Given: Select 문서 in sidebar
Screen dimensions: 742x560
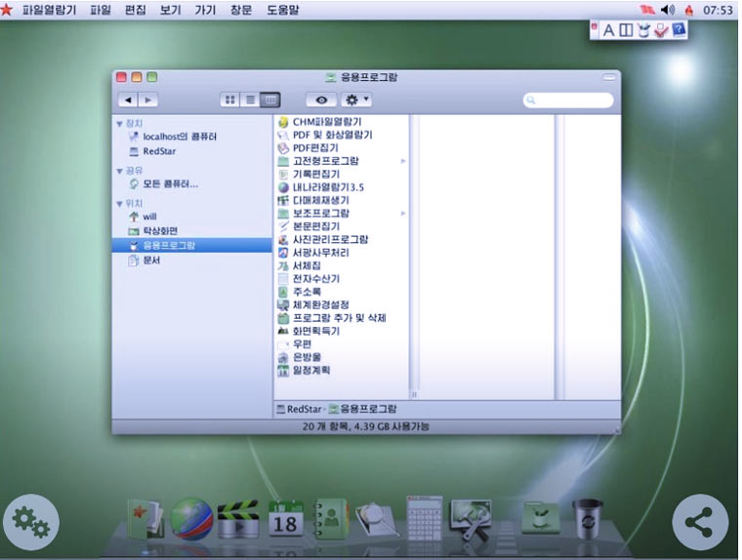Looking at the screenshot, I should pos(144,260).
